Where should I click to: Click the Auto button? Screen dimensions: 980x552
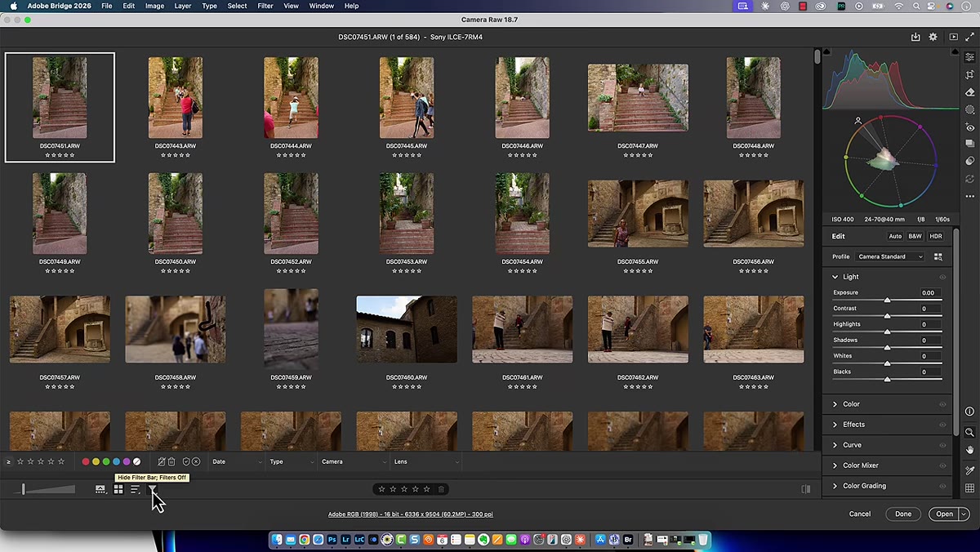coord(895,236)
